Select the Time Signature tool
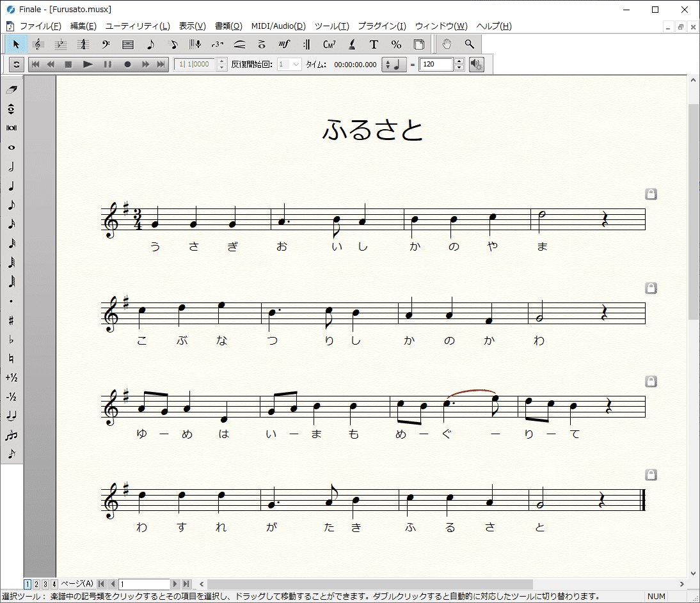Screen dimensions: 700x603 click(83, 44)
